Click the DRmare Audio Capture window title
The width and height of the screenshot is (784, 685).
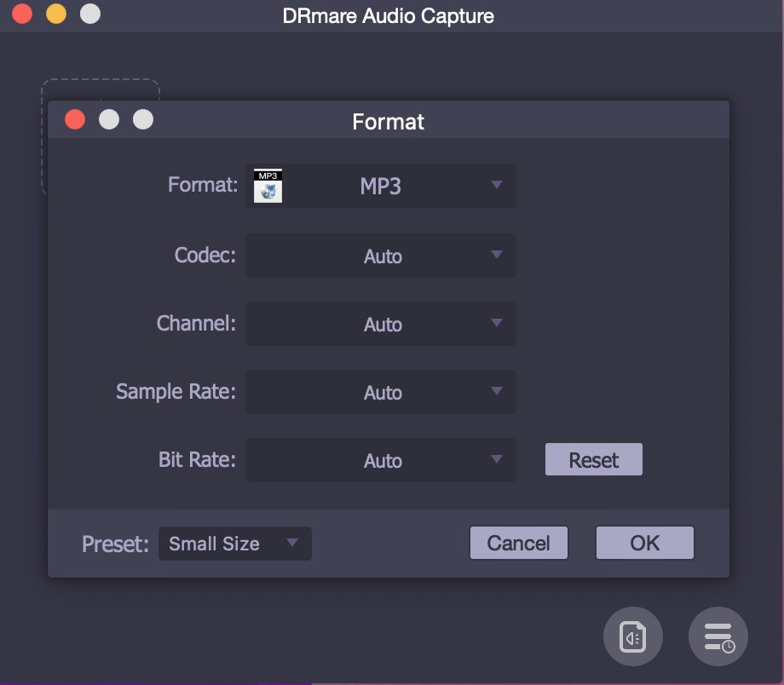point(388,15)
